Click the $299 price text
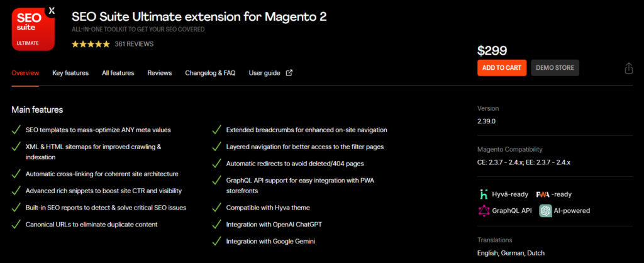Image resolution: width=644 pixels, height=263 pixels. (x=492, y=51)
